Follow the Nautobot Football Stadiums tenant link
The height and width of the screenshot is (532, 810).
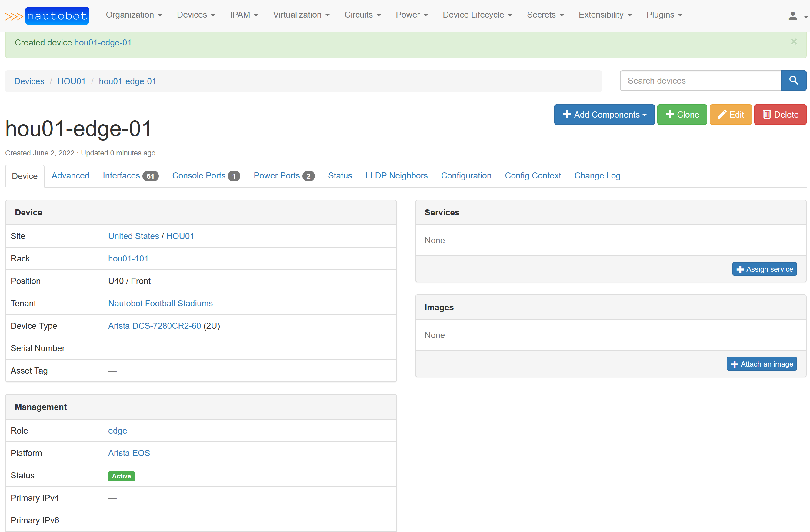pos(160,304)
